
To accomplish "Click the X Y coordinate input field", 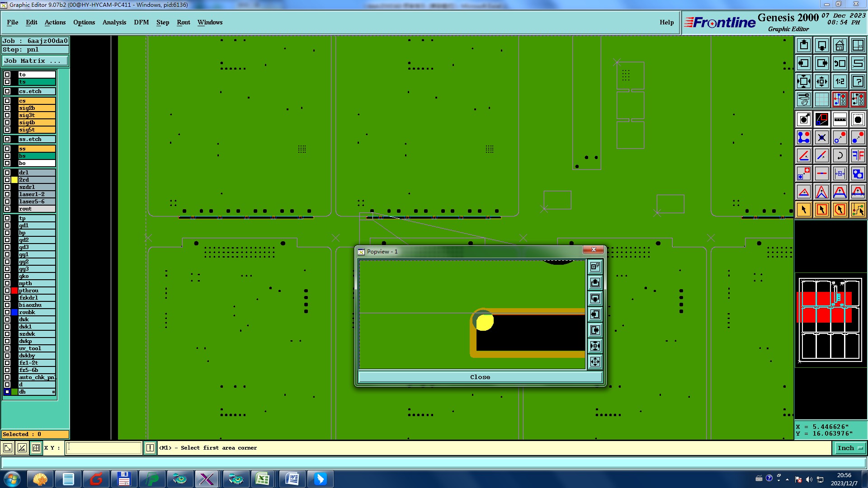I will click(104, 448).
